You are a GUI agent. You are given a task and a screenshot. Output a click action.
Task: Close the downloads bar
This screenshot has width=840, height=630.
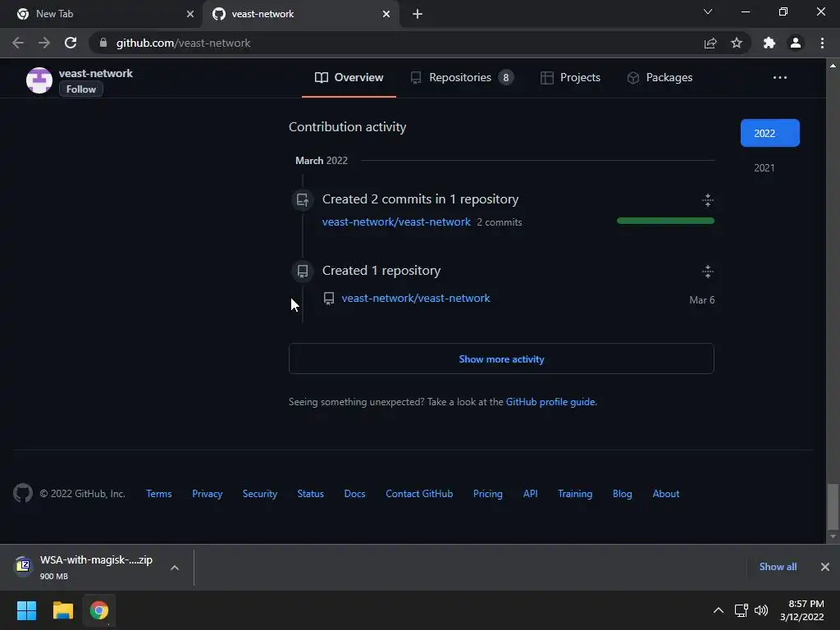(x=825, y=567)
